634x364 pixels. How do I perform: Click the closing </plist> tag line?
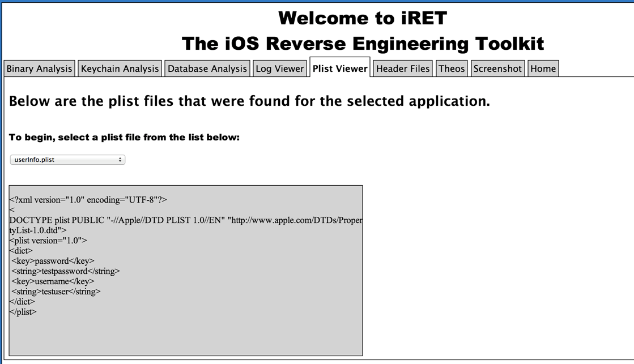[23, 312]
